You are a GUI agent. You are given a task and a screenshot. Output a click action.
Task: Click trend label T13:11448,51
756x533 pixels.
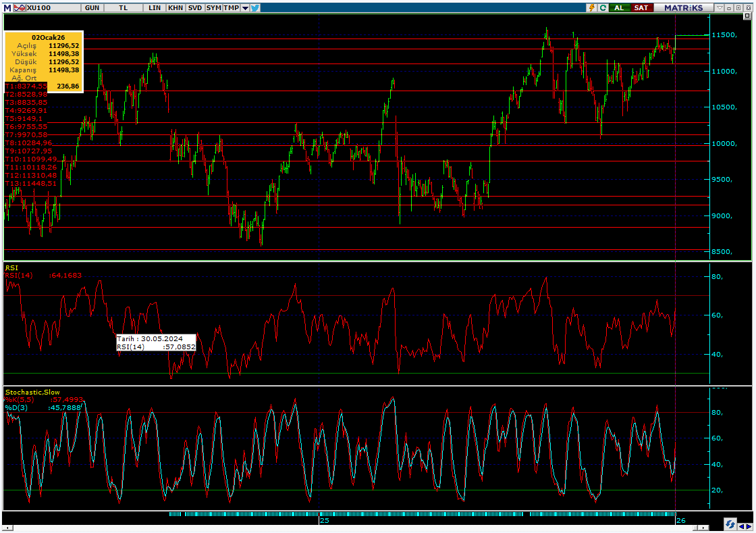pyautogui.click(x=31, y=183)
